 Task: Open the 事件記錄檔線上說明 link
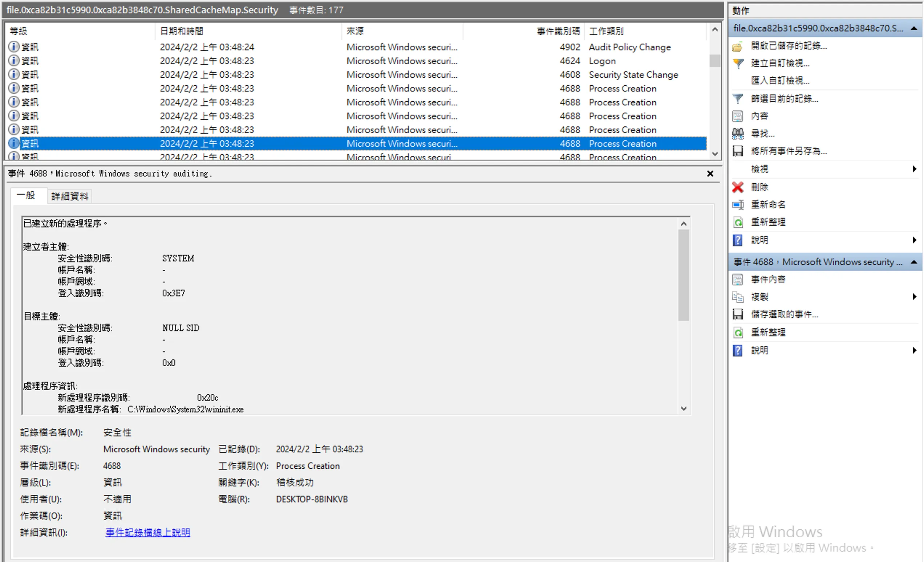point(148,532)
